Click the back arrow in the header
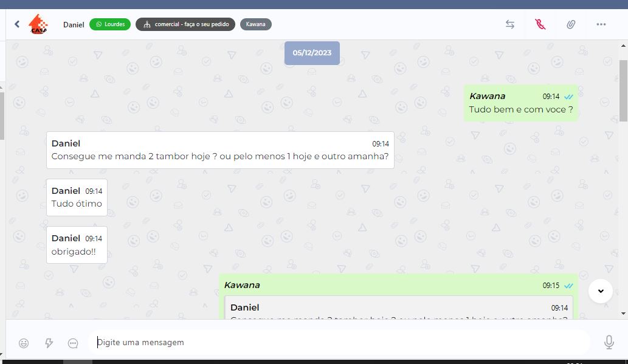This screenshot has width=628, height=364. [17, 24]
